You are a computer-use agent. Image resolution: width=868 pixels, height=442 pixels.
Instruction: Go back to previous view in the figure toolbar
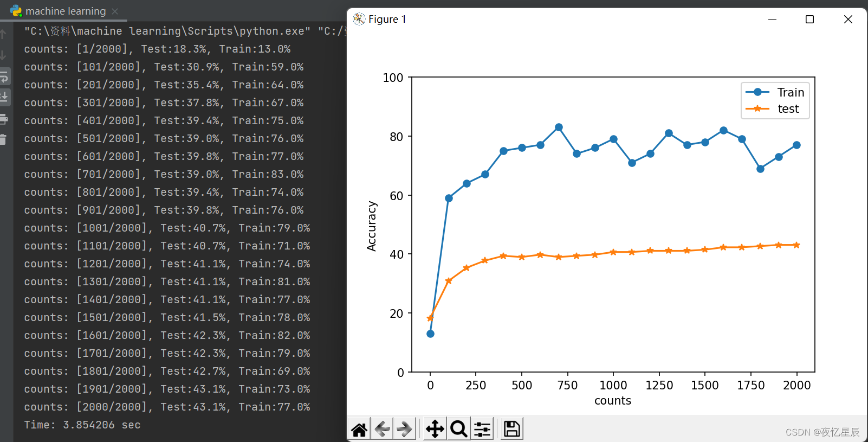383,430
